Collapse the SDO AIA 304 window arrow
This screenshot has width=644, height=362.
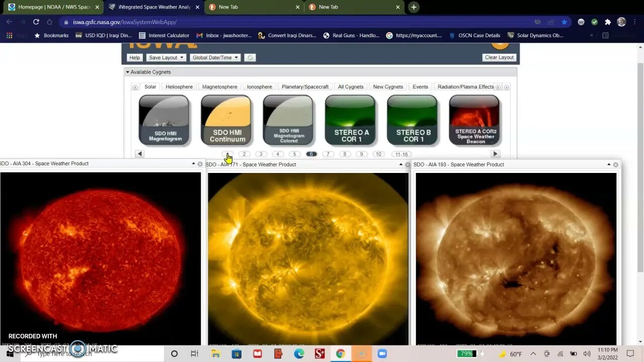[x=193, y=164]
